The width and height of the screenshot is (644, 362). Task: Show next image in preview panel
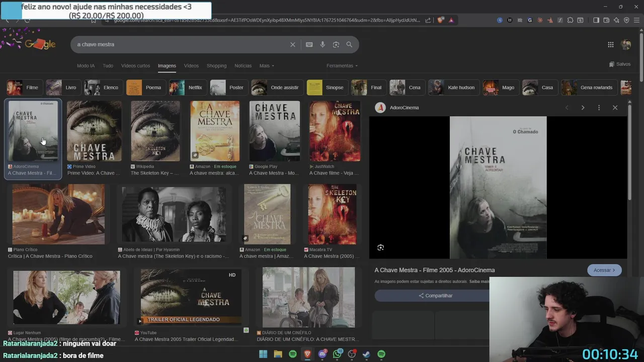coord(583,108)
